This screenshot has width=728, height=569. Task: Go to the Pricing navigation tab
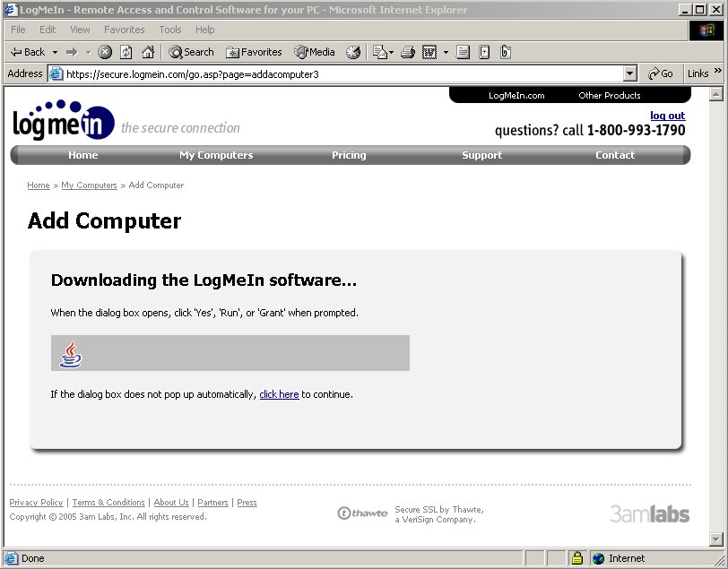pyautogui.click(x=349, y=155)
